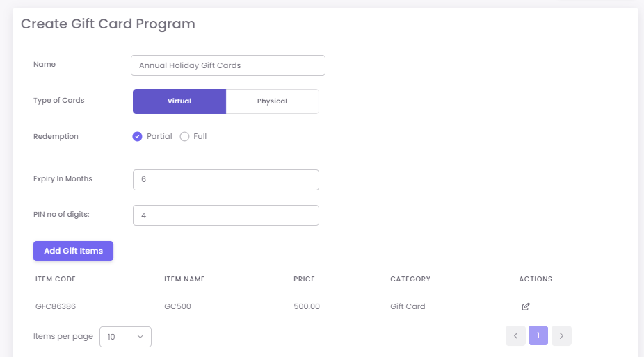Select Partial redemption option

[x=138, y=136]
